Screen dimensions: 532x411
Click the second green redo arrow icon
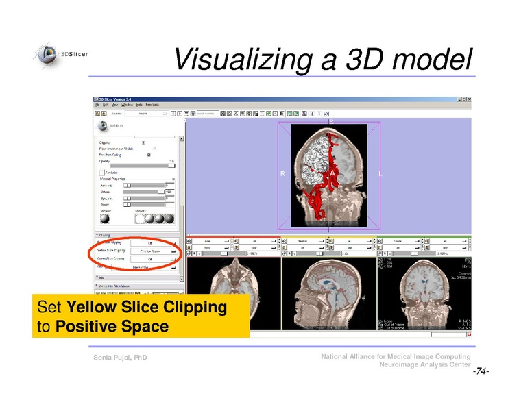pyautogui.click(x=296, y=114)
